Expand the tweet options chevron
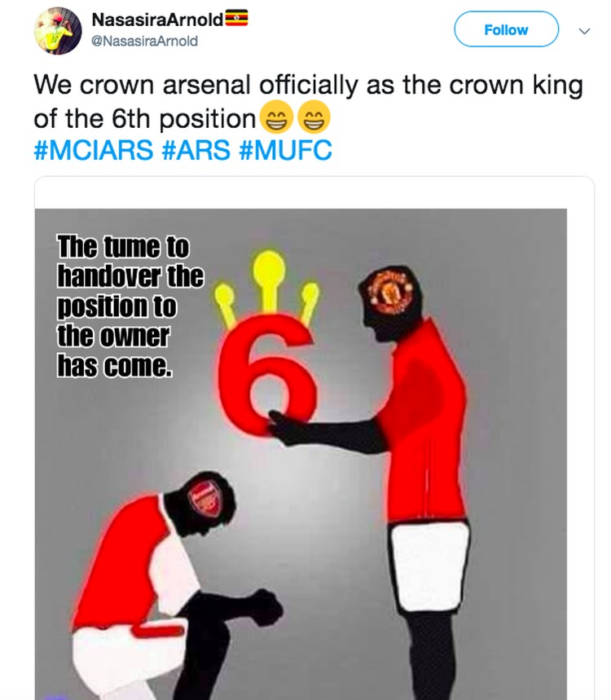Screen dimensions: 611x700 coord(584,31)
